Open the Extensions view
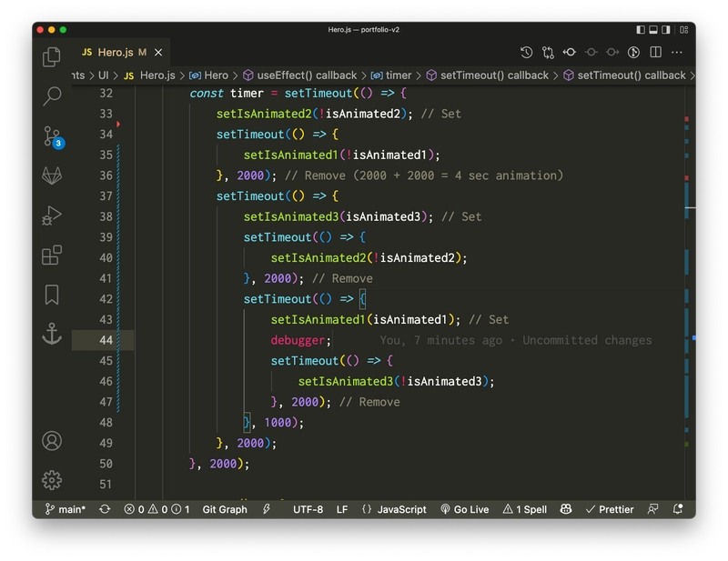728x561 pixels. [52, 255]
